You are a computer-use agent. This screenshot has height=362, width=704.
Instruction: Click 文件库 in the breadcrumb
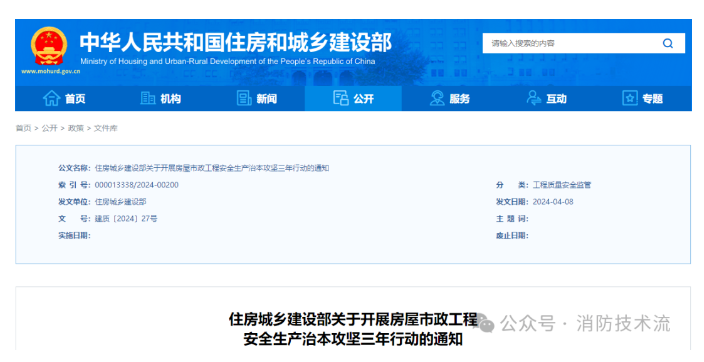pyautogui.click(x=106, y=128)
